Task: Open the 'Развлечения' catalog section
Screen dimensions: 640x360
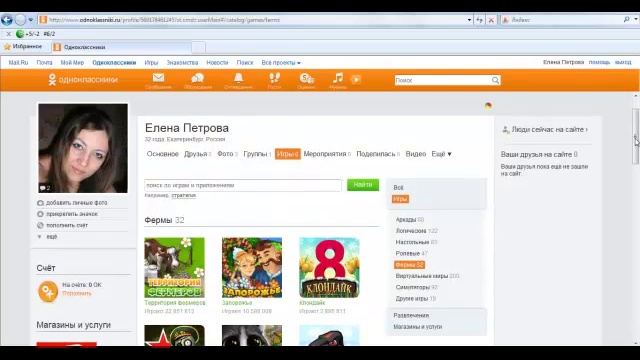Action: [x=411, y=316]
